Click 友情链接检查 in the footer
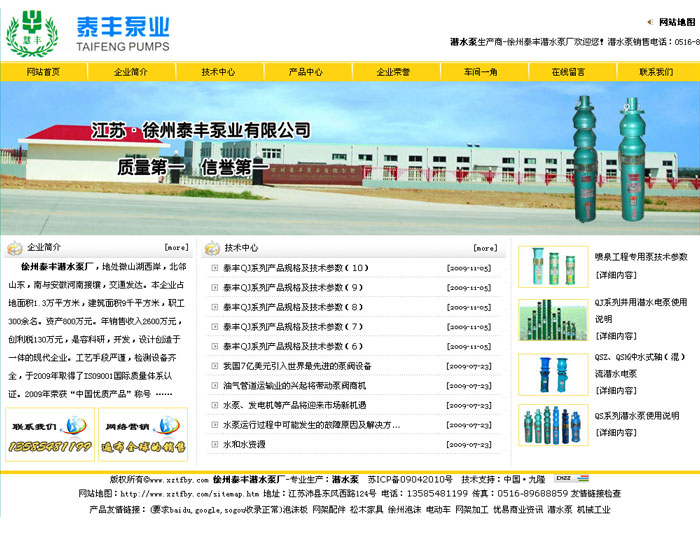Image resolution: width=700 pixels, height=560 pixels. pyautogui.click(x=596, y=493)
